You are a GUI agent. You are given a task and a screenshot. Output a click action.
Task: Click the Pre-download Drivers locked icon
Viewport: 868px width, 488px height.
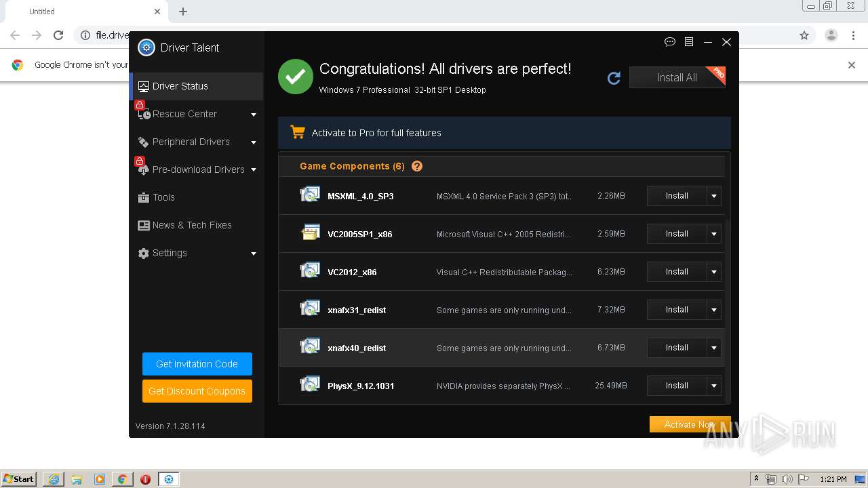[142, 166]
